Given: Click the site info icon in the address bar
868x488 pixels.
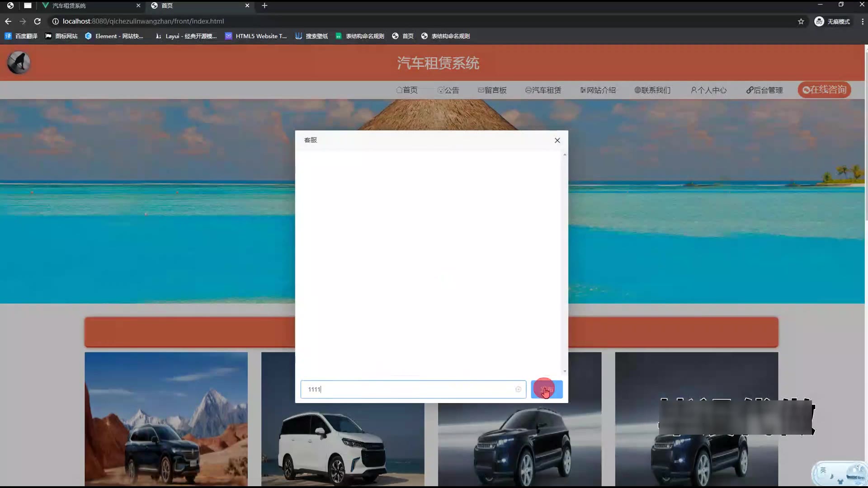Looking at the screenshot, I should coord(55,21).
